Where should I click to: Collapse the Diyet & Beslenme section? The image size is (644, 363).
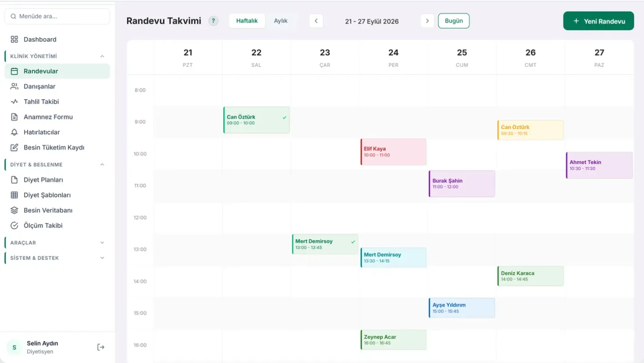coord(102,165)
